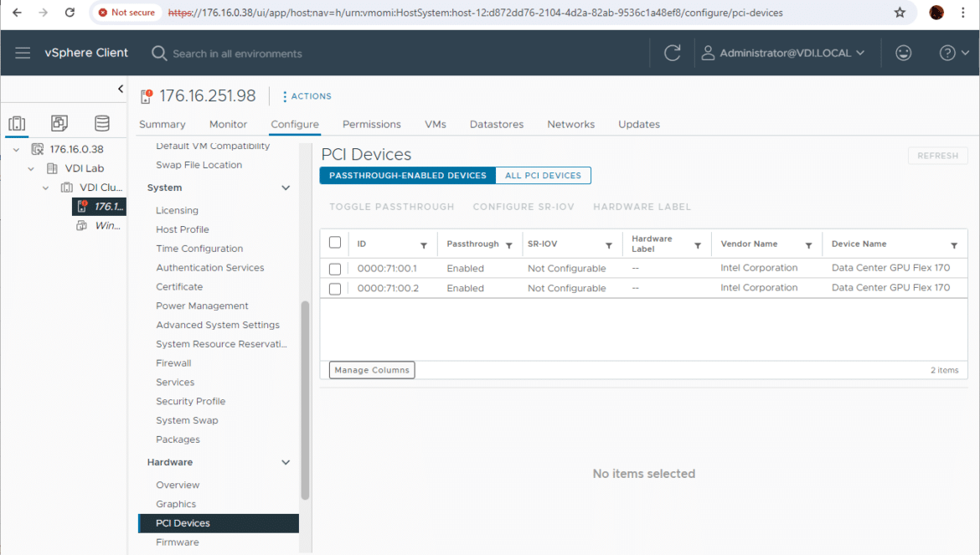Switch to Storage inventory view icon
This screenshot has width=980, height=555.
pyautogui.click(x=102, y=123)
